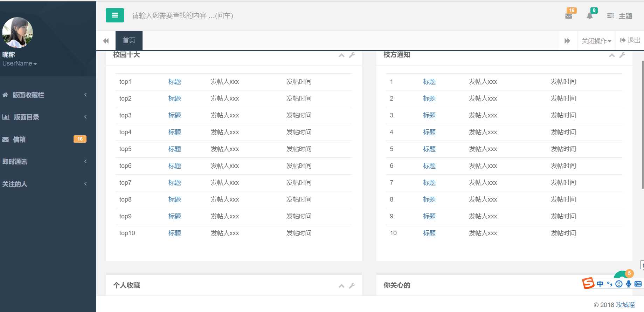Click 发帖人xxx in the top6 row
Screen dimensions: 644x312
pos(225,166)
